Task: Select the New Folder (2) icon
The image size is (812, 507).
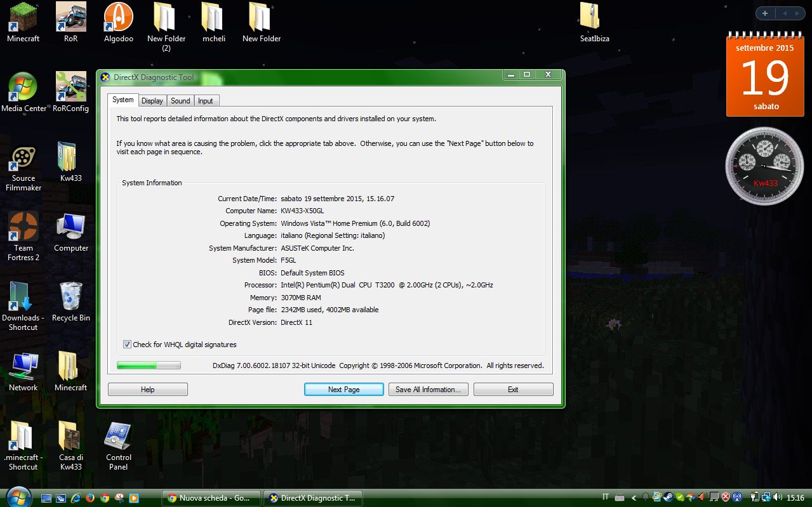Action: (166, 27)
